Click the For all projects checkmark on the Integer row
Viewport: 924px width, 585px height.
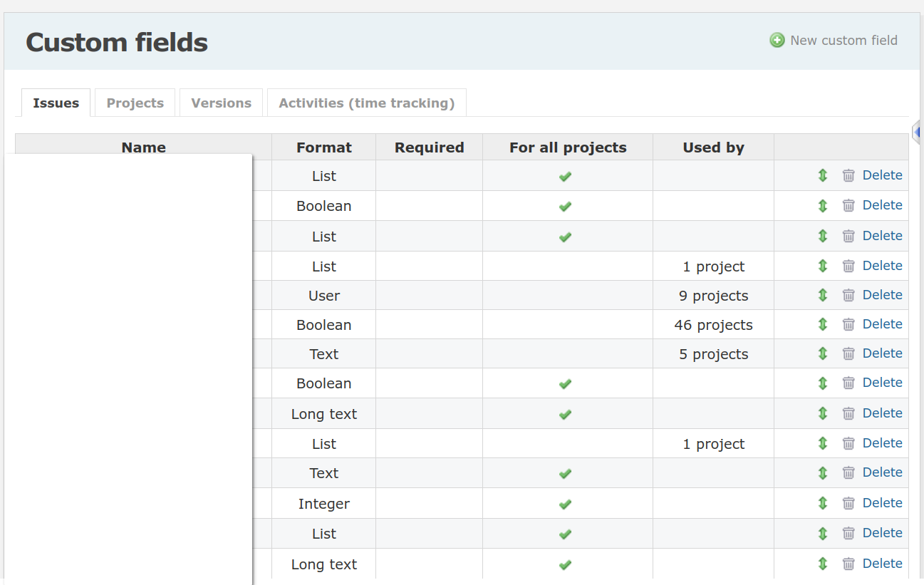tap(565, 504)
